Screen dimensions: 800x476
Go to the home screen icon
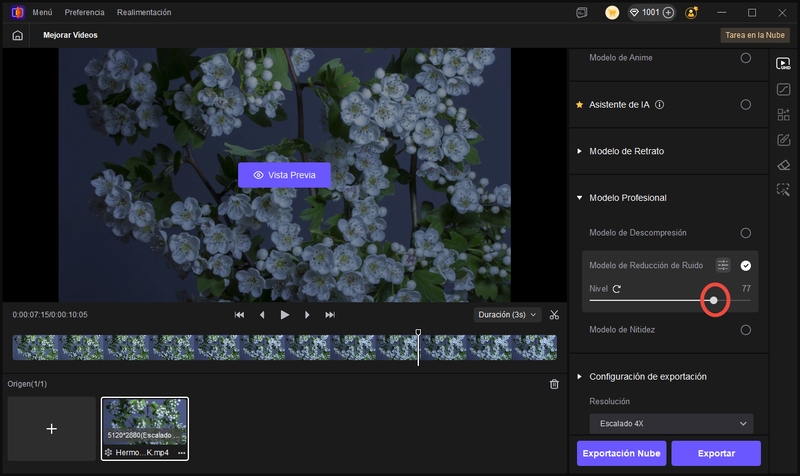tap(17, 35)
